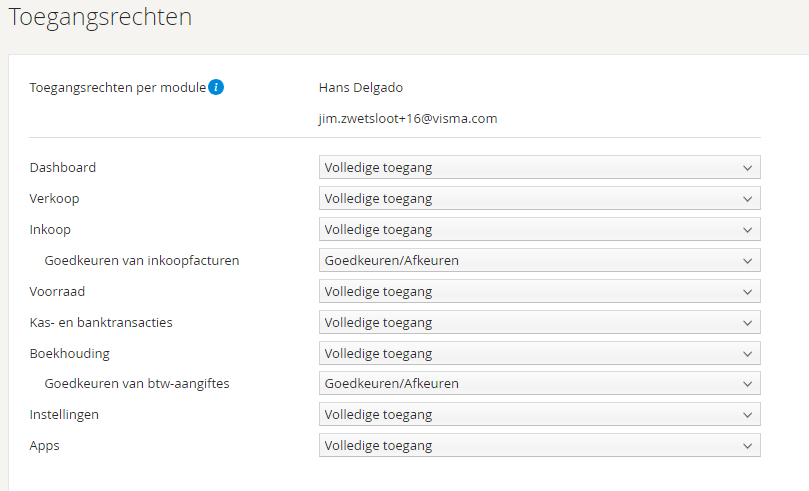
Task: Click the info icon beside Toegangsrechten per module
Action: click(216, 87)
